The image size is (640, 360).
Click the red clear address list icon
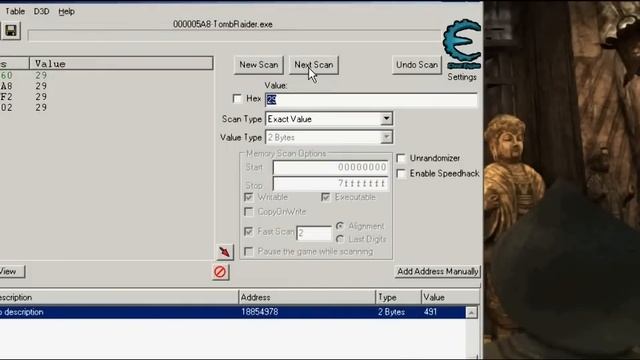tap(220, 272)
